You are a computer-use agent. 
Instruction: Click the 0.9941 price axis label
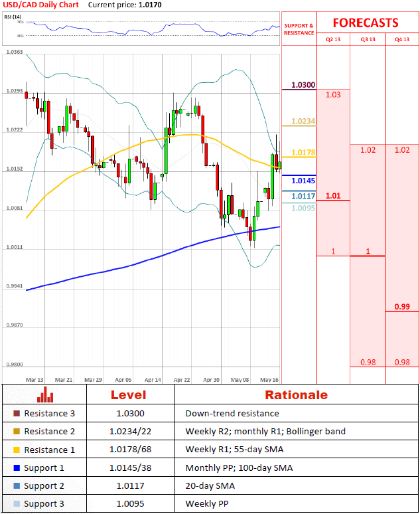(15, 286)
